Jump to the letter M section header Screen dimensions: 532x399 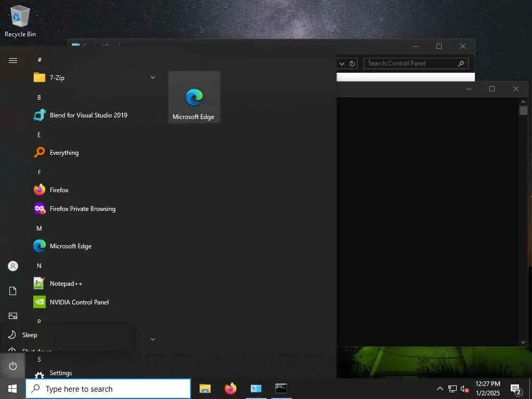[x=39, y=229]
